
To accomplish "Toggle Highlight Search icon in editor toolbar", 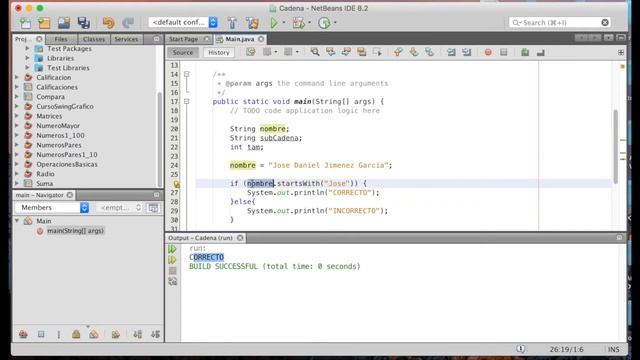I will (x=361, y=52).
